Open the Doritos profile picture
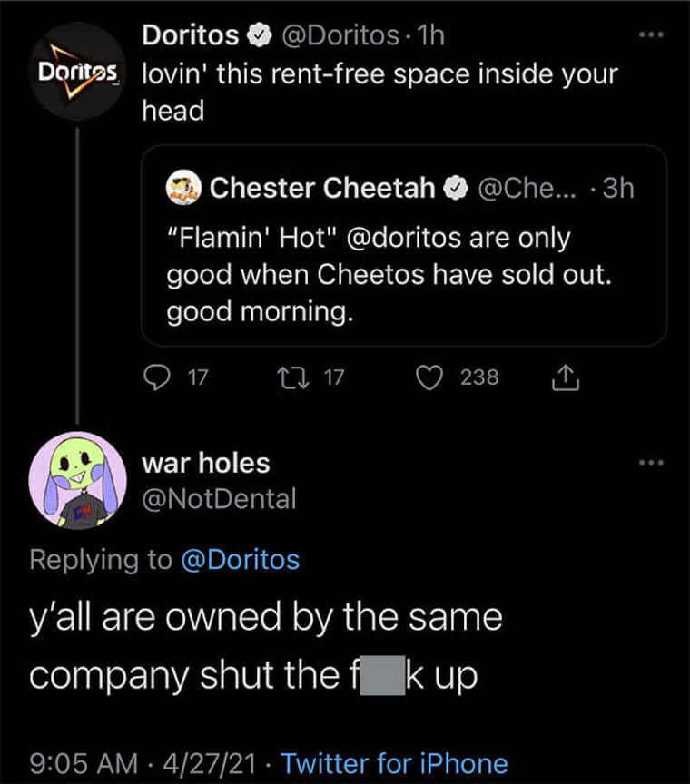The height and width of the screenshot is (784, 690). tap(77, 72)
